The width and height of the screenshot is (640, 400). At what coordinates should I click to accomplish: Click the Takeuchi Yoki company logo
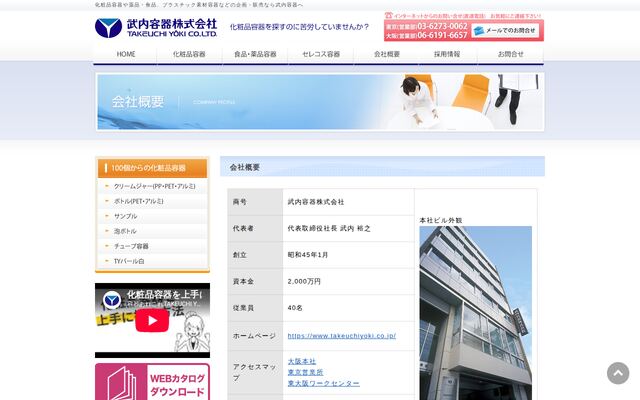coord(156,28)
